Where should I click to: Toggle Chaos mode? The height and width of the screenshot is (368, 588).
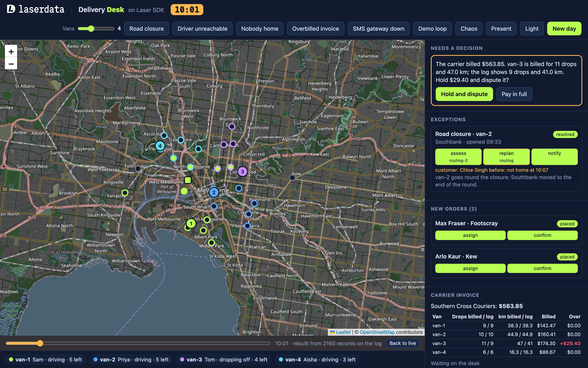[x=469, y=29]
